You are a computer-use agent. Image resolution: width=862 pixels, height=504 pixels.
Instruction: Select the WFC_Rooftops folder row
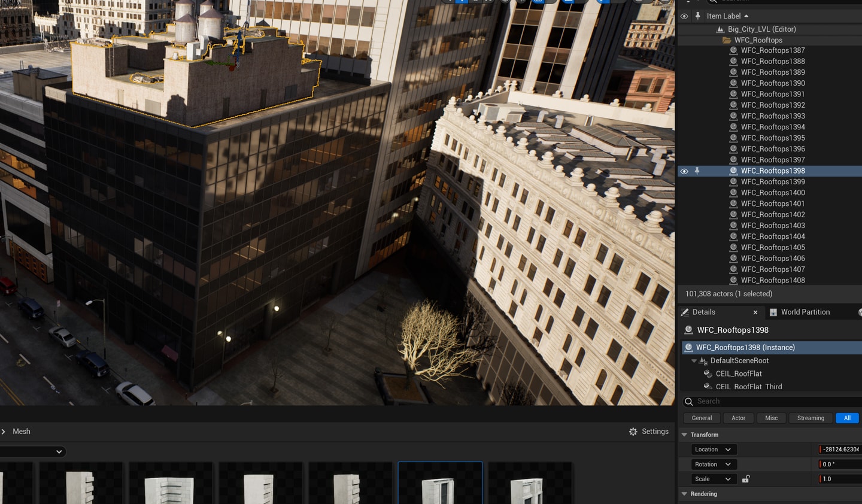pyautogui.click(x=769, y=40)
